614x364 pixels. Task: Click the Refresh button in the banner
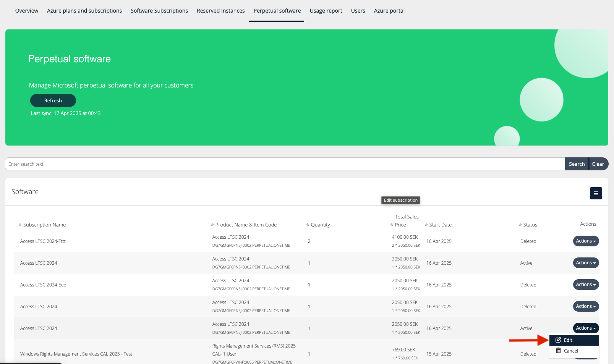[53, 100]
